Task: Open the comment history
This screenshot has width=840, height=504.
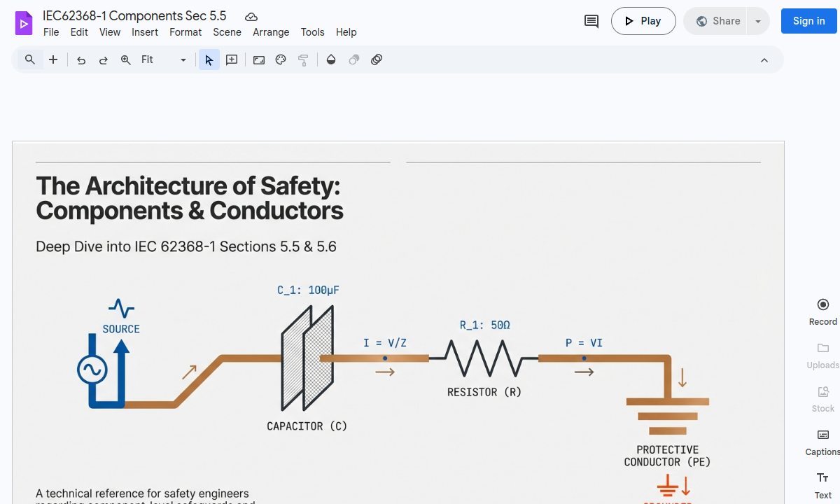Action: (x=590, y=21)
